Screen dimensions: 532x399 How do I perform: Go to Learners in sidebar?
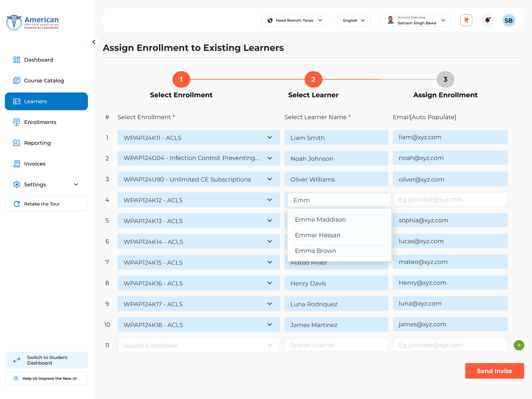click(46, 101)
